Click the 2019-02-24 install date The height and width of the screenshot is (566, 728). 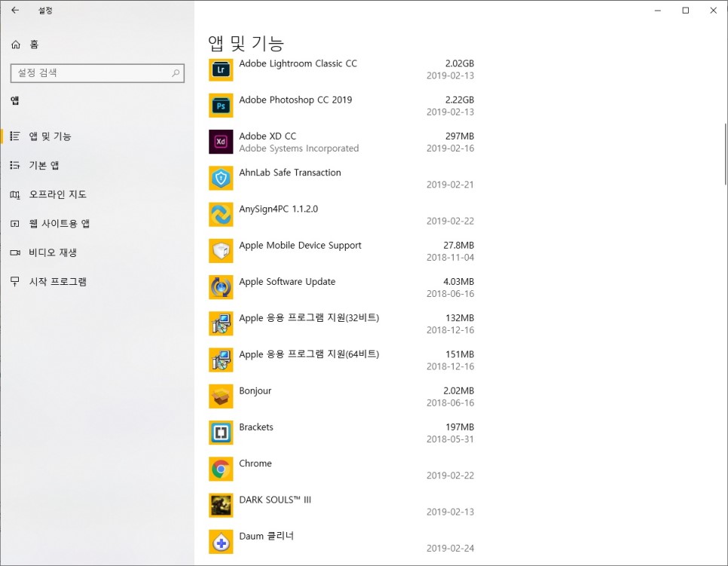[451, 549]
